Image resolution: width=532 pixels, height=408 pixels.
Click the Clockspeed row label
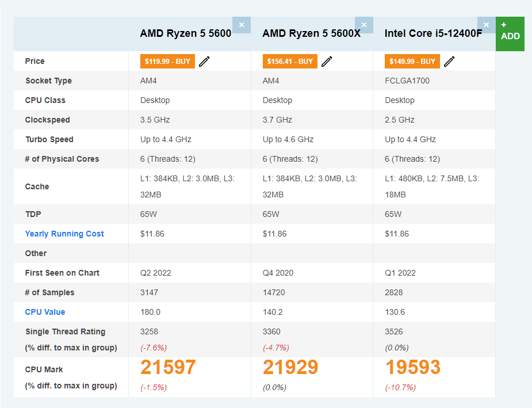click(x=48, y=120)
